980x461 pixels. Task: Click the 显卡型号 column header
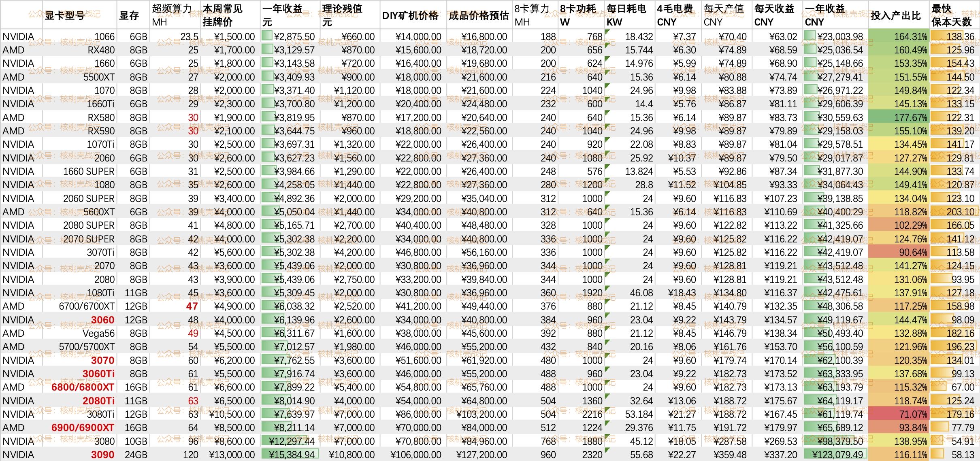click(65, 15)
